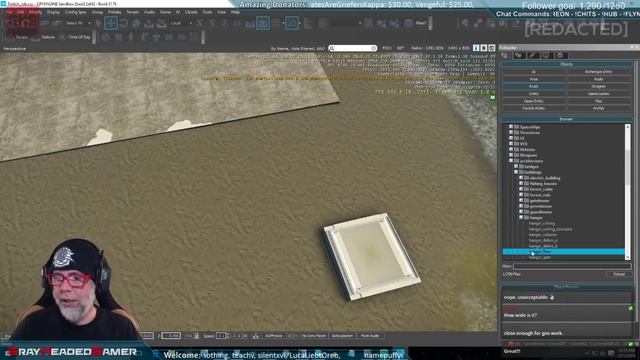Open the Display menu

(x=53, y=12)
